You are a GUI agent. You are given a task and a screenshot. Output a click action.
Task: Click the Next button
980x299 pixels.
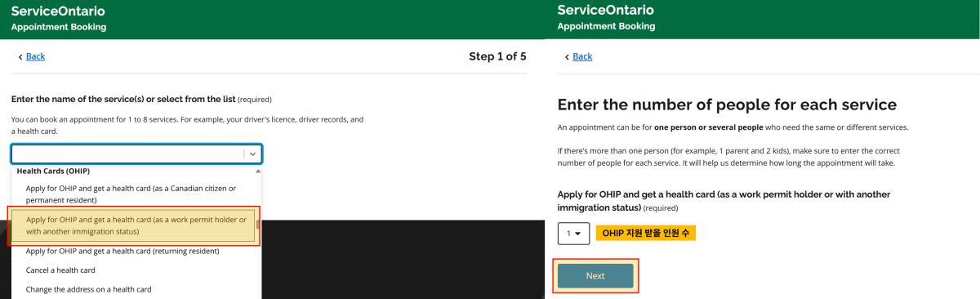pos(595,276)
